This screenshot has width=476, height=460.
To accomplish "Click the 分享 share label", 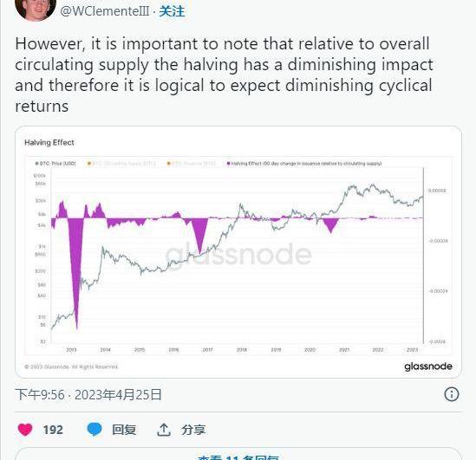I will [x=193, y=430].
